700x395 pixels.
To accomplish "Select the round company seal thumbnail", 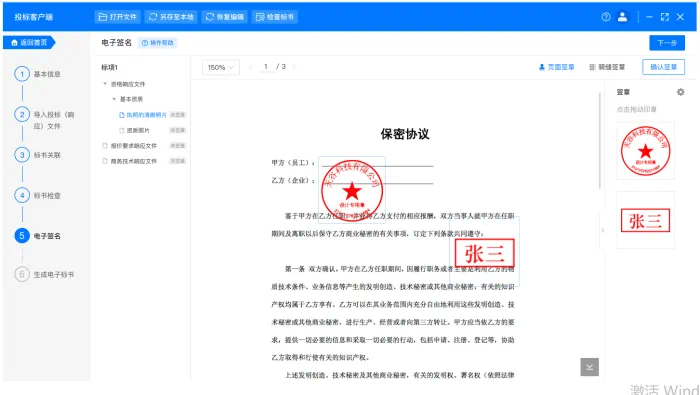I will pos(645,151).
